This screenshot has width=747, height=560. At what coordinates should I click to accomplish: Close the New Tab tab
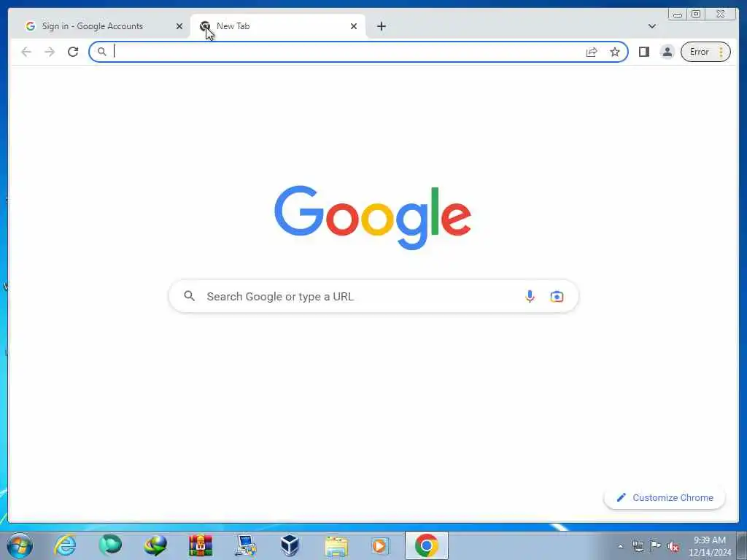[354, 27]
